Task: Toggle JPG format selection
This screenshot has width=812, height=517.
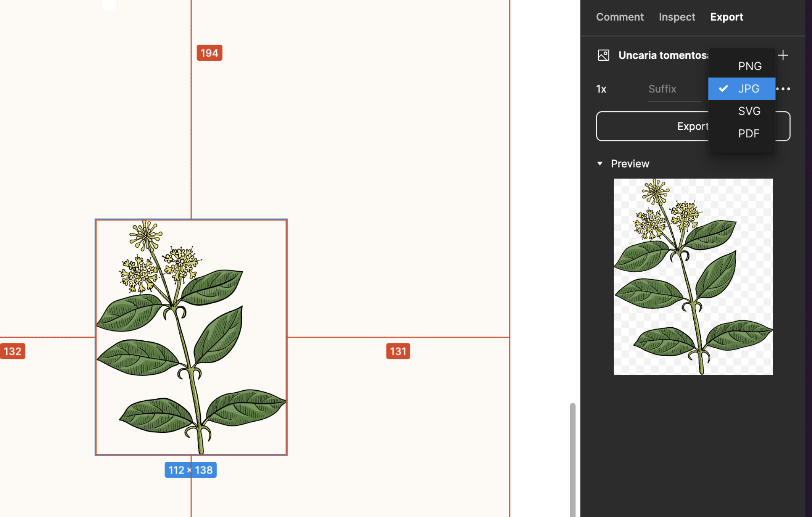Action: coord(749,89)
